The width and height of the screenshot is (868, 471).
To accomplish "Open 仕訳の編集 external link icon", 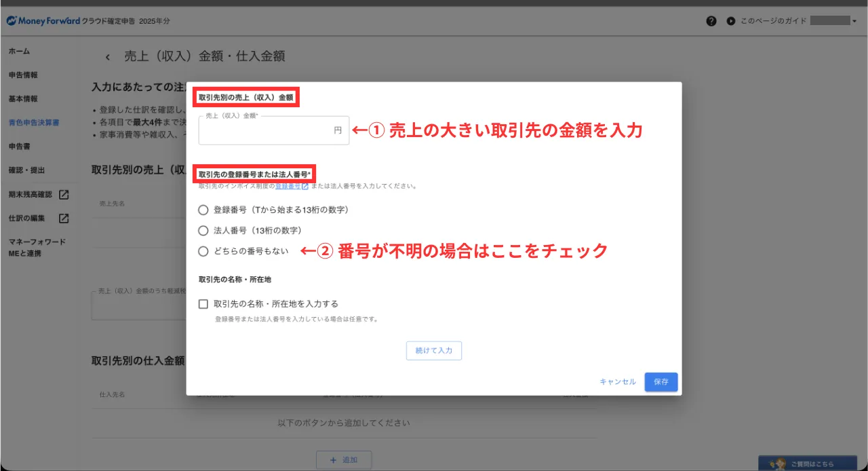I will pyautogui.click(x=64, y=219).
